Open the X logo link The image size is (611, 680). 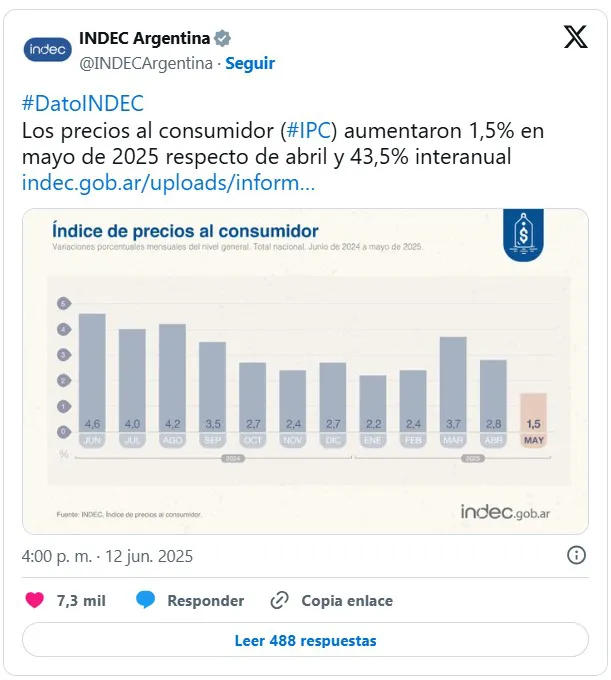(575, 37)
